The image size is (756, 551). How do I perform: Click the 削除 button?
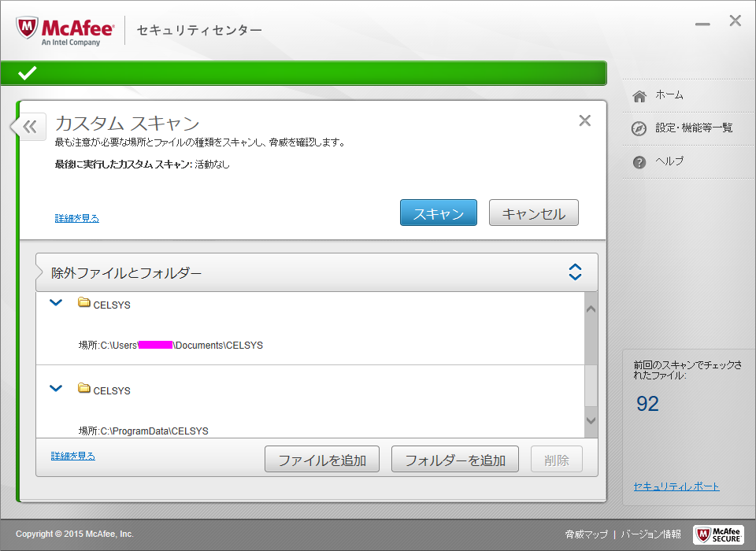point(557,460)
